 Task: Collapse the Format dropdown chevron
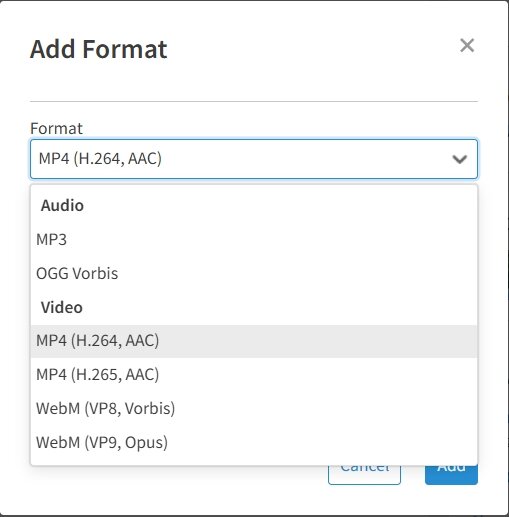[x=459, y=159]
